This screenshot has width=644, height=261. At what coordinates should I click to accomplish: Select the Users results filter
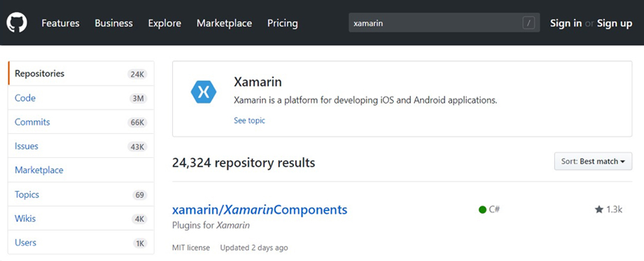click(x=81, y=242)
